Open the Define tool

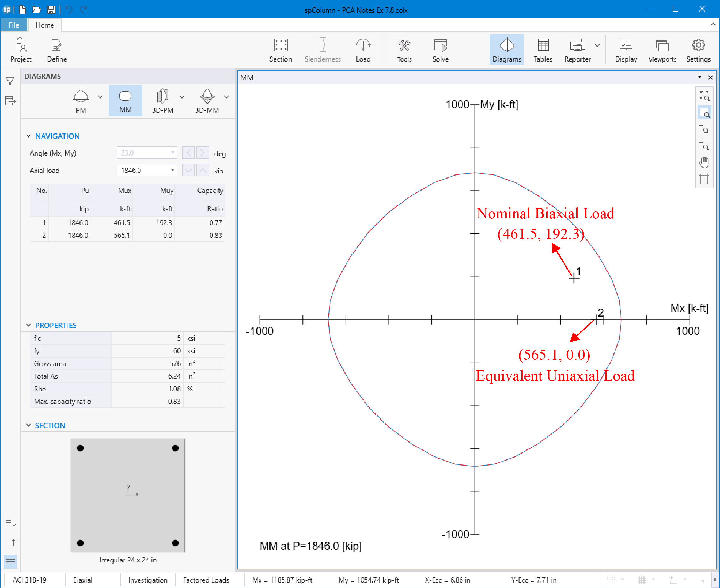[x=57, y=50]
